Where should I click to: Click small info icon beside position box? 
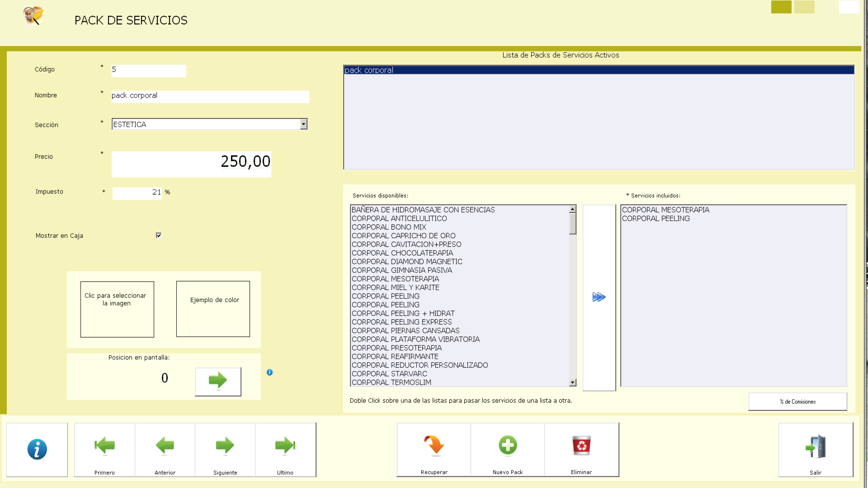(x=269, y=372)
